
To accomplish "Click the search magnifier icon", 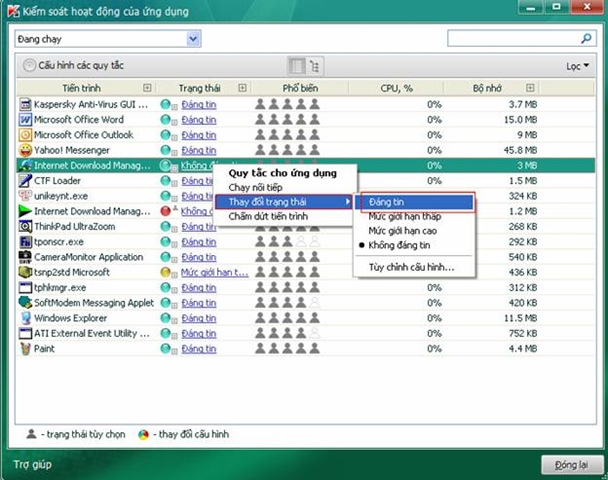I will click(586, 38).
